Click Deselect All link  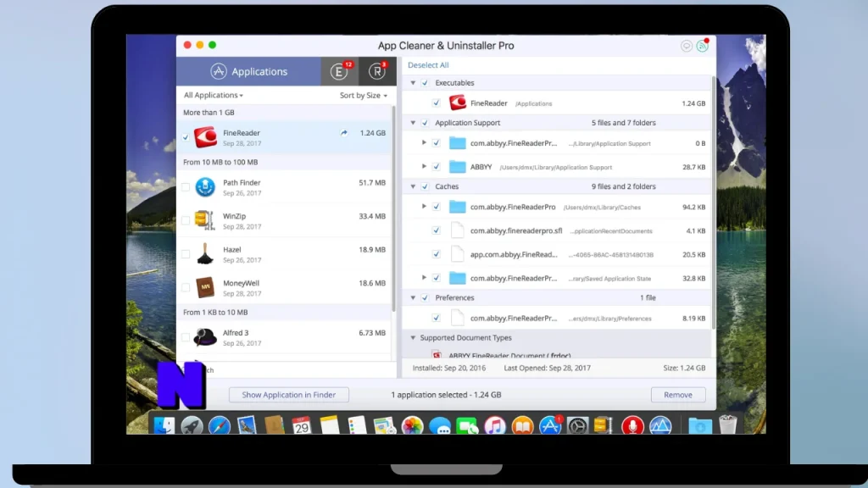pyautogui.click(x=428, y=65)
